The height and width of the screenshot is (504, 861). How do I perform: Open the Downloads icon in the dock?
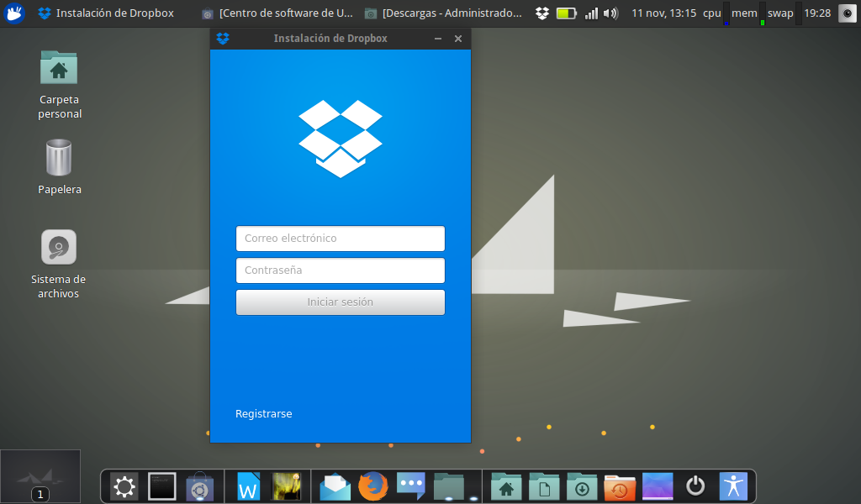(581, 486)
